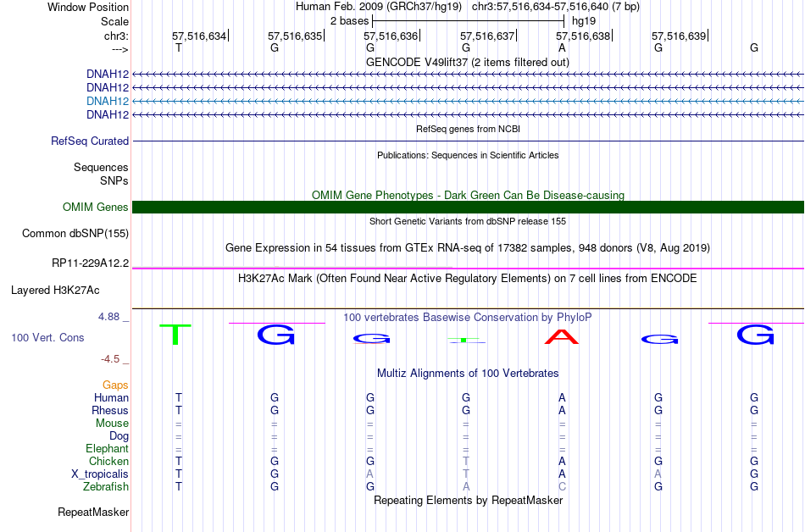Select the Rhesus alignment row label
805x532 pixels.
tap(110, 411)
